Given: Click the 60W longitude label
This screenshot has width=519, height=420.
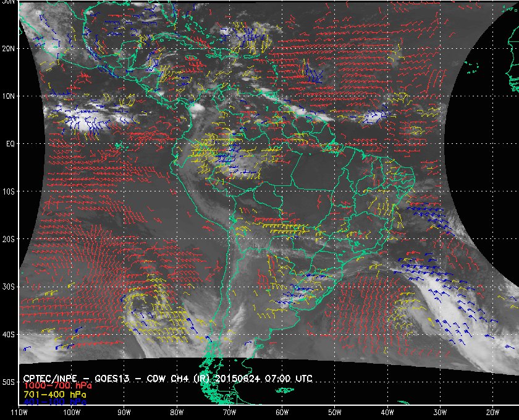Looking at the screenshot, I should 282,413.
